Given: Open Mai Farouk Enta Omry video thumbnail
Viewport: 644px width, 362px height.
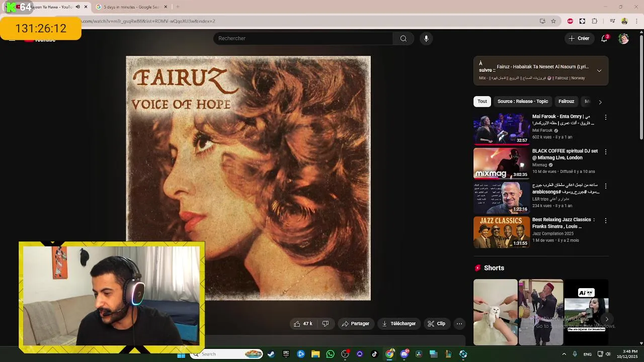Looking at the screenshot, I should (501, 128).
